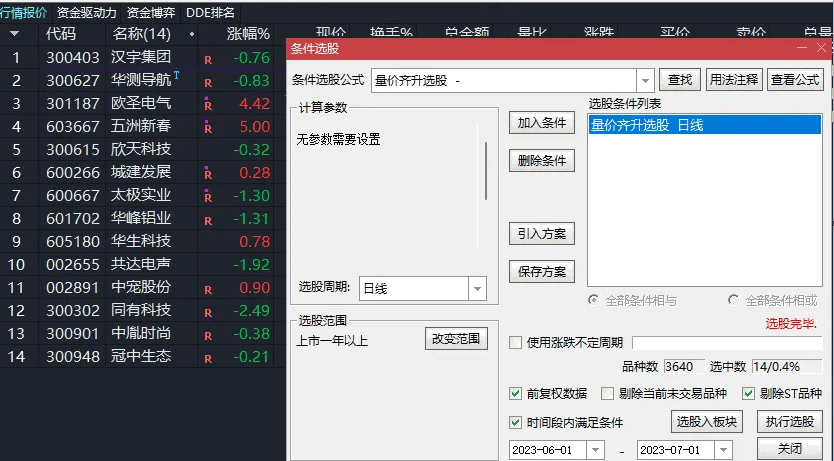
Task: Click the 改变范围 button
Action: point(456,338)
